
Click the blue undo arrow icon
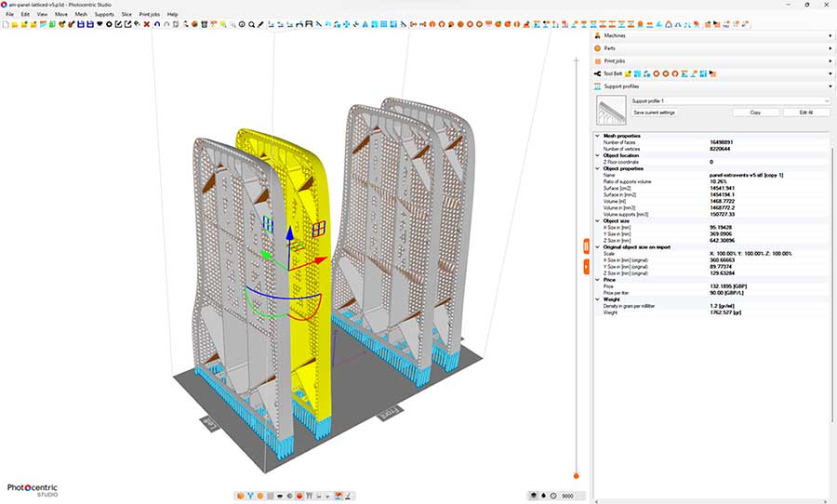[156, 24]
